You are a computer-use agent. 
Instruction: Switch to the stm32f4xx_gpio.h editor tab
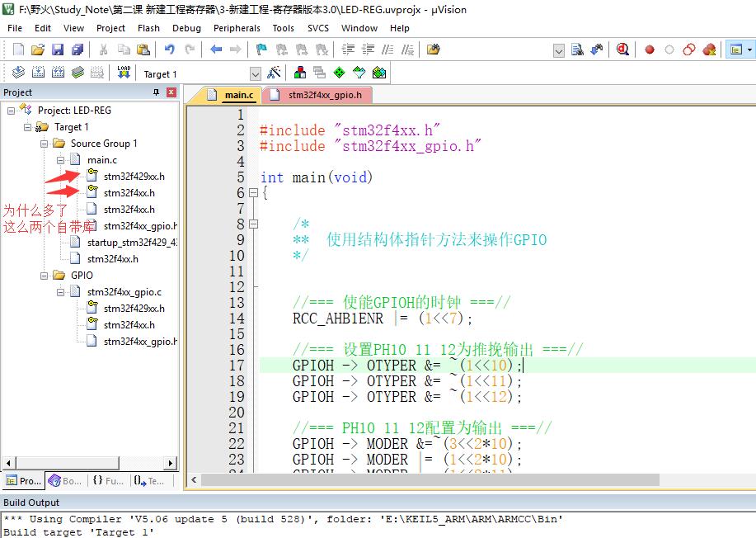(324, 95)
